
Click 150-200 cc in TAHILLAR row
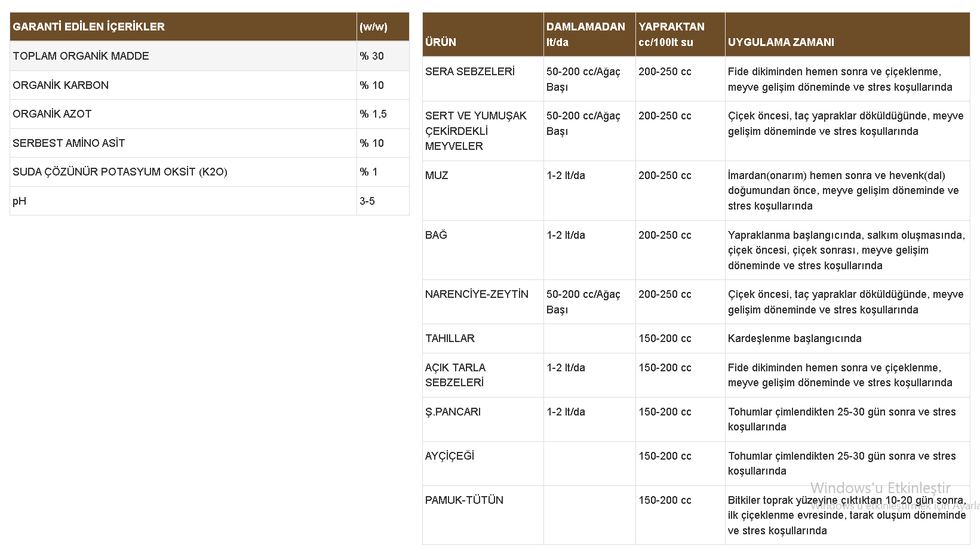[x=665, y=338]
